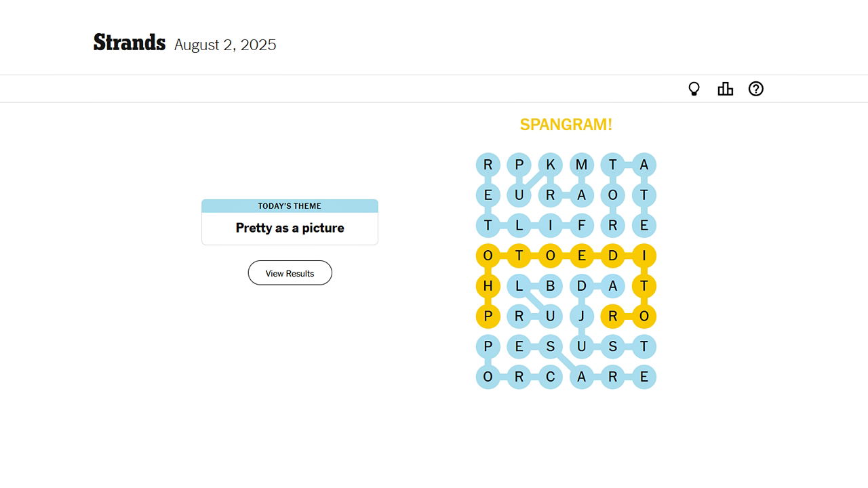Click the letter J in the grid
The height and width of the screenshot is (488, 868).
click(582, 316)
